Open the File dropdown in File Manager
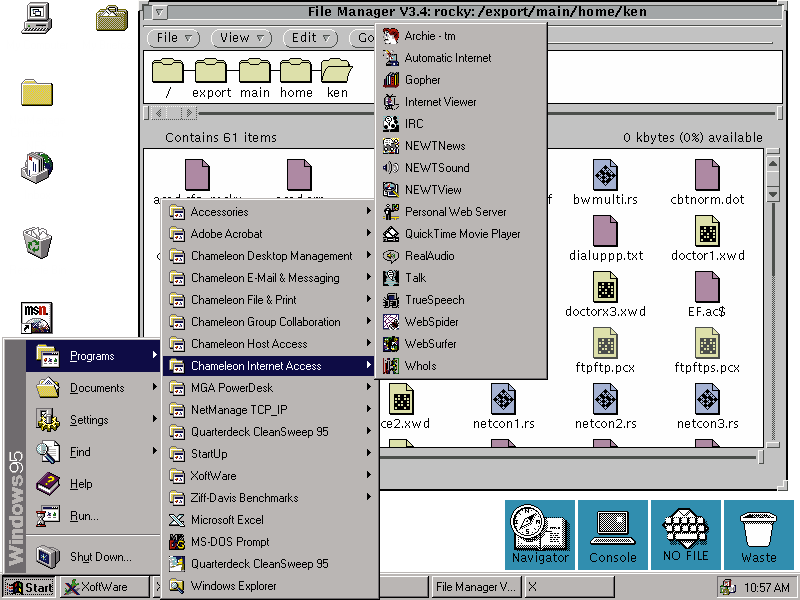Screen dimensions: 800x600 click(173, 38)
